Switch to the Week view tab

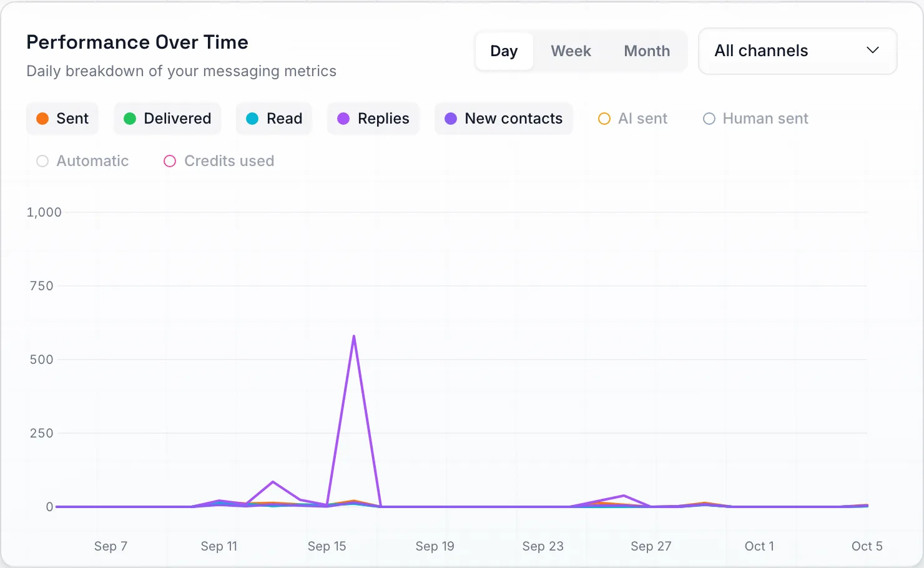(571, 51)
